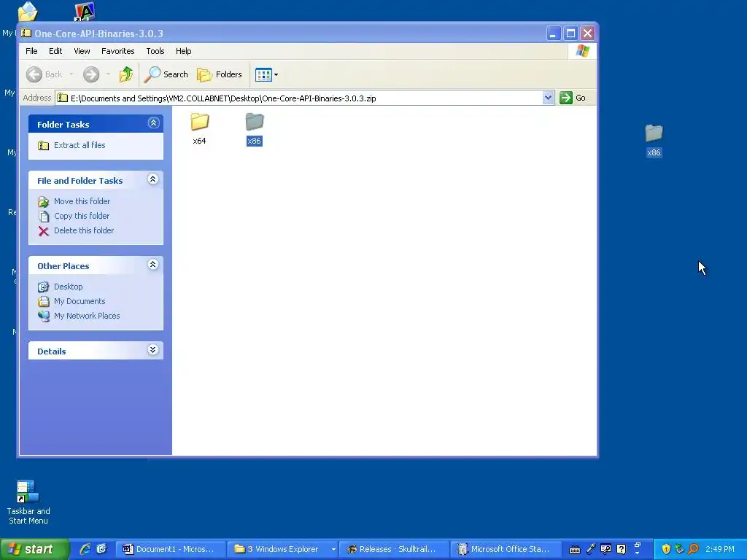Click Delete this folder

point(84,230)
